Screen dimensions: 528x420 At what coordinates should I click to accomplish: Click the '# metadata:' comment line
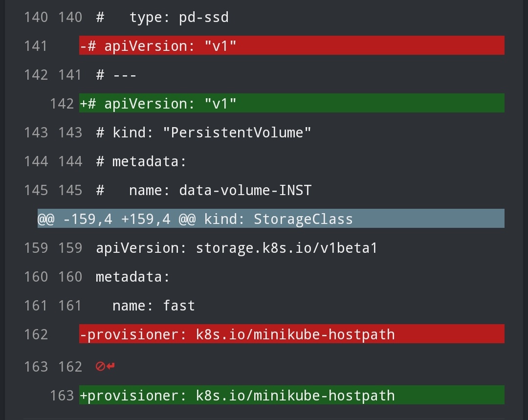tap(141, 161)
